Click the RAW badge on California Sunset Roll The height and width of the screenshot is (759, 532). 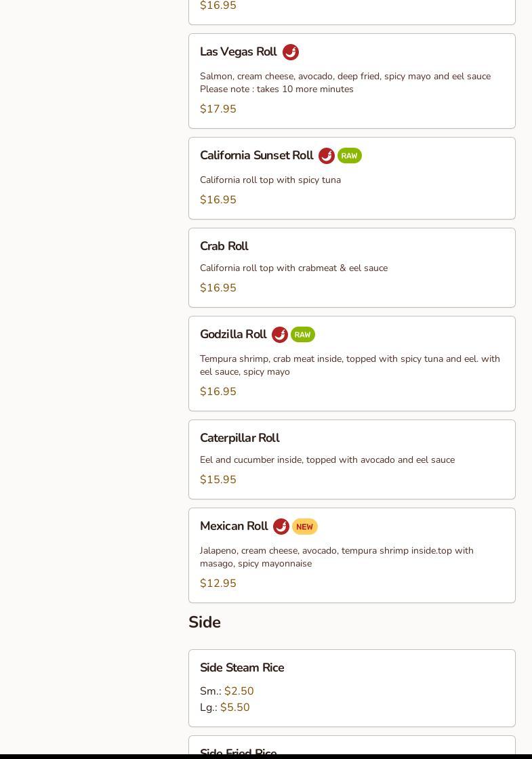(x=350, y=156)
